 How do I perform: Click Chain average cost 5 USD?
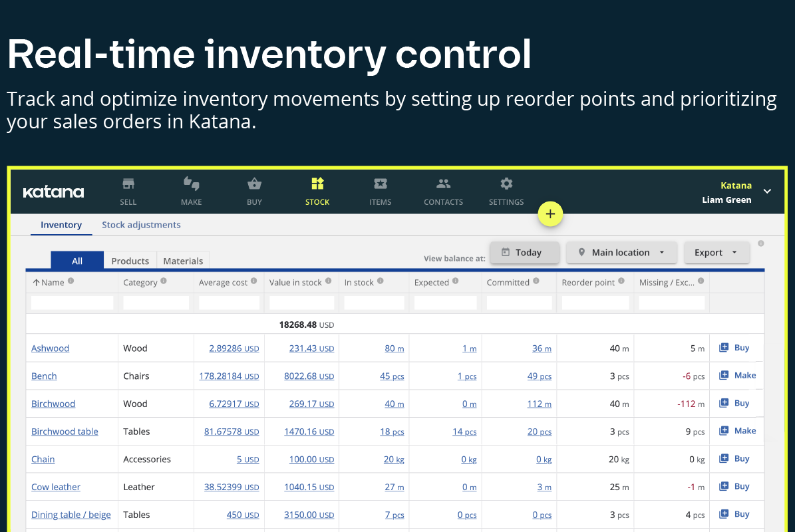[248, 459]
